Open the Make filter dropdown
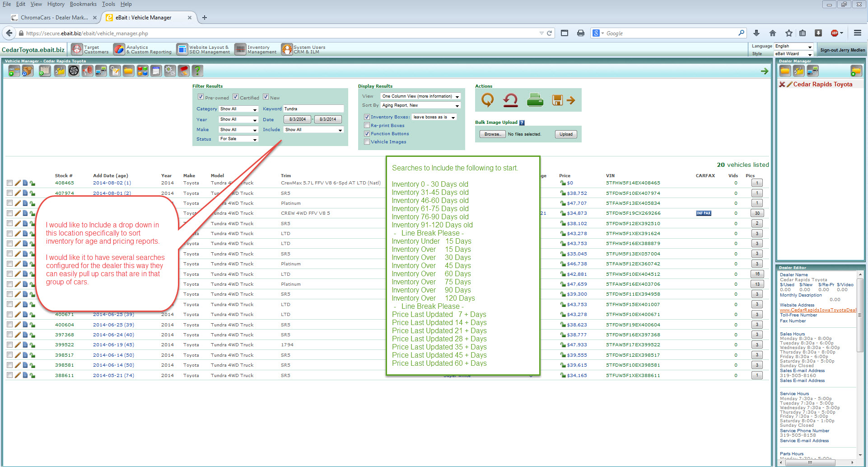Viewport: 868px width, 467px height. click(238, 130)
